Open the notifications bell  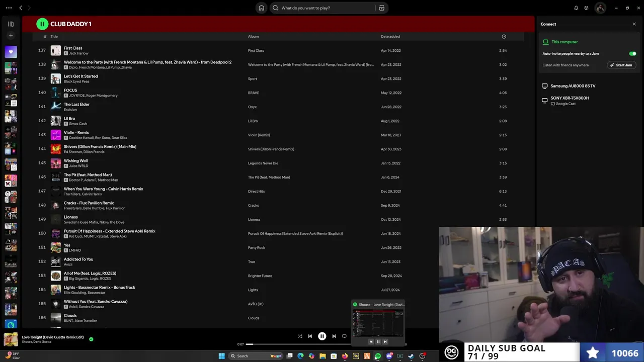(x=576, y=8)
